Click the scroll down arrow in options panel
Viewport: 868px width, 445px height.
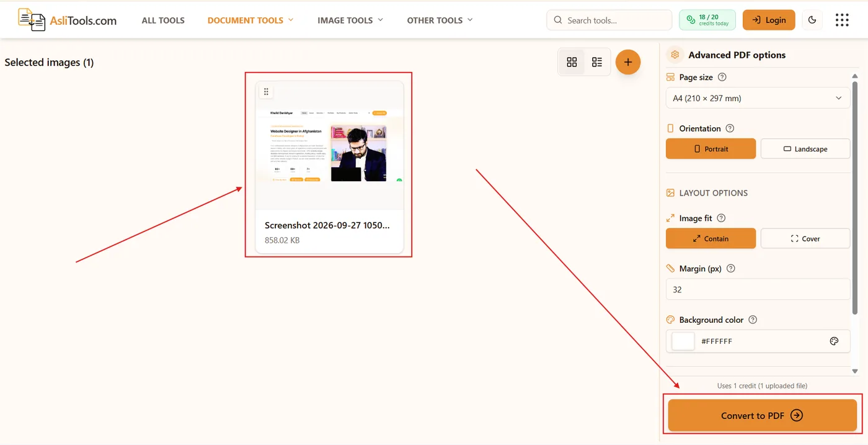coord(855,371)
